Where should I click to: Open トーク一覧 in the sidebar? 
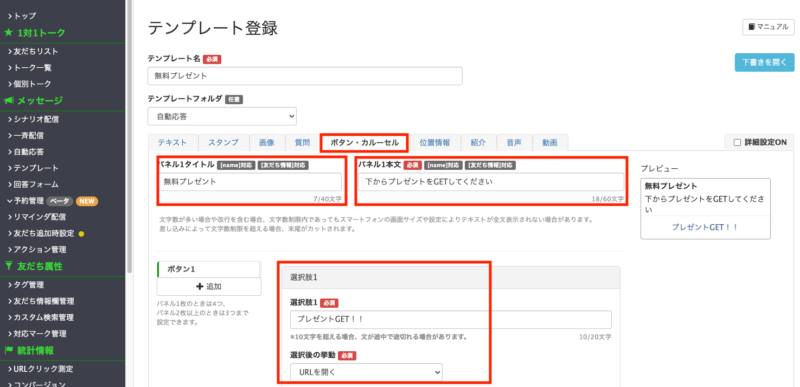(30, 68)
